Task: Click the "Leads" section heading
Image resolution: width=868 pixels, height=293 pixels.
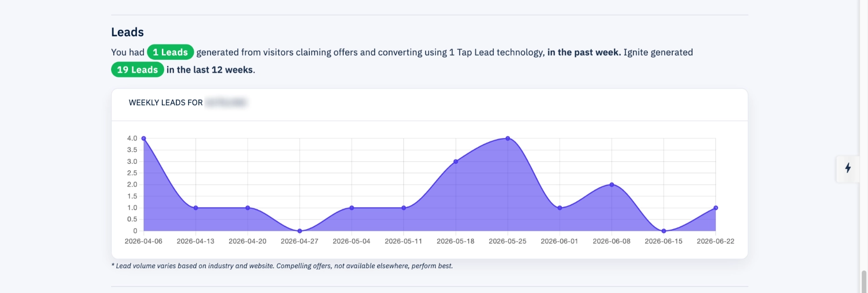Action: tap(127, 32)
